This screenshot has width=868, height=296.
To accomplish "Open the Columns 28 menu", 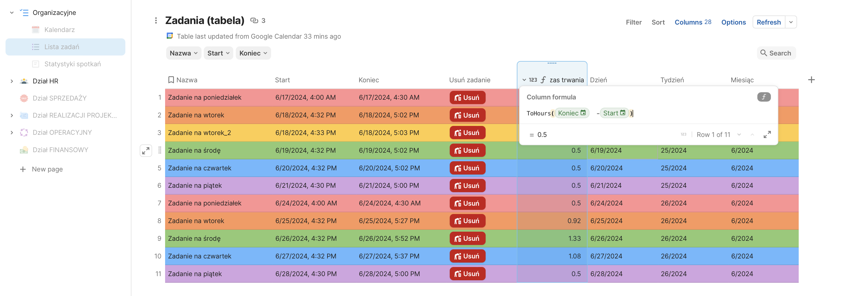I will click(x=692, y=22).
